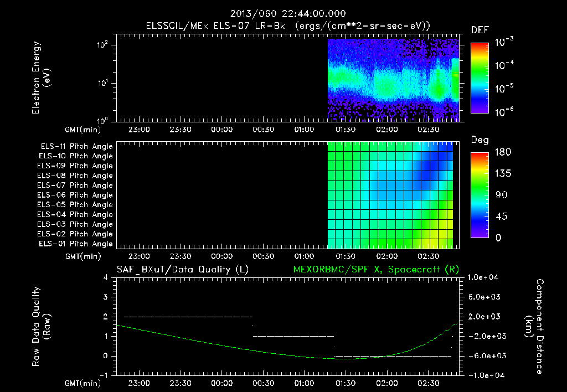
Task: Click the 'ELS-03 Pitch Angle' row label
Action: click(x=75, y=225)
